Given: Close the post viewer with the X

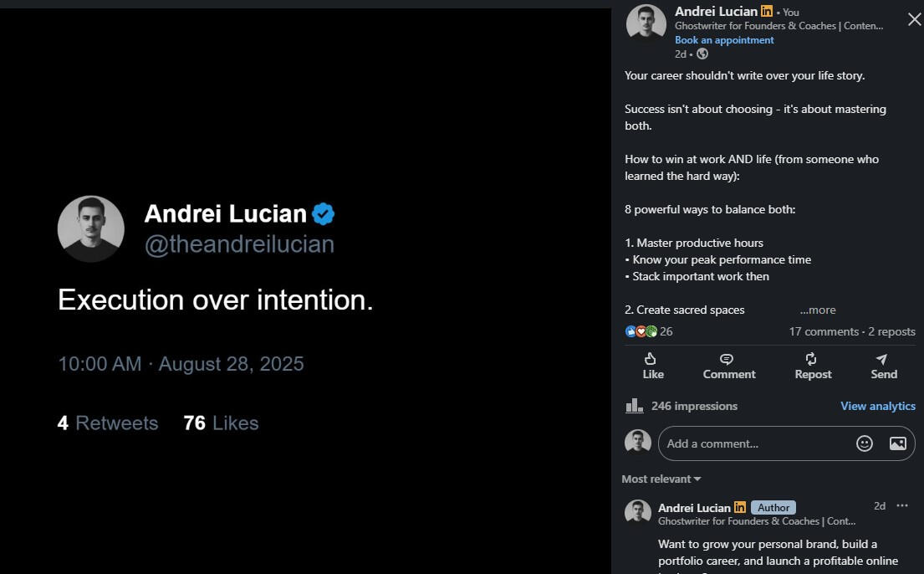Looking at the screenshot, I should coord(914,19).
